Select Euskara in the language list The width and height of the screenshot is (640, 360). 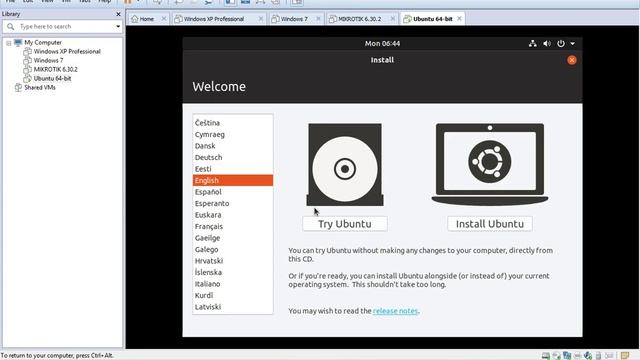click(233, 215)
